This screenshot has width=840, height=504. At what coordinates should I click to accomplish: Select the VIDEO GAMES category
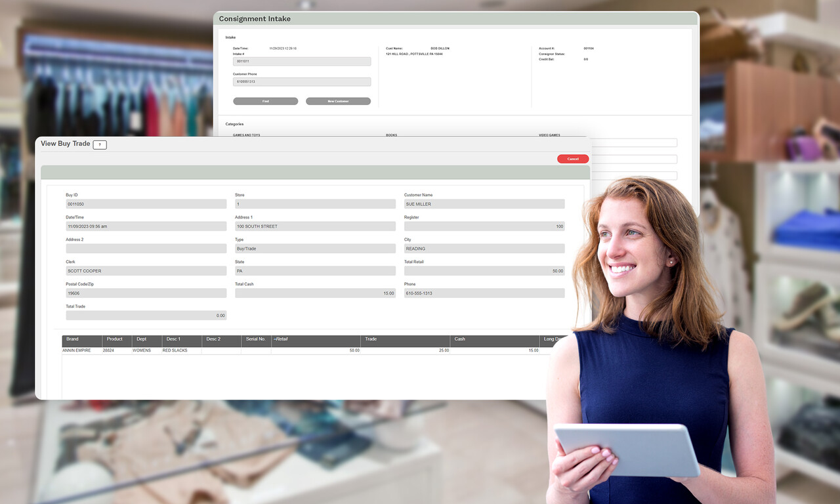tap(551, 135)
